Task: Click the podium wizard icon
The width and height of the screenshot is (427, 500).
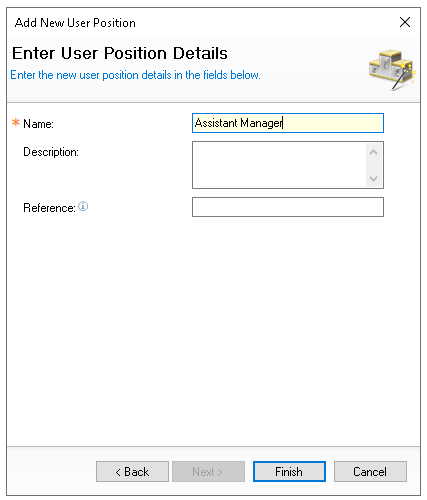Action: (392, 69)
